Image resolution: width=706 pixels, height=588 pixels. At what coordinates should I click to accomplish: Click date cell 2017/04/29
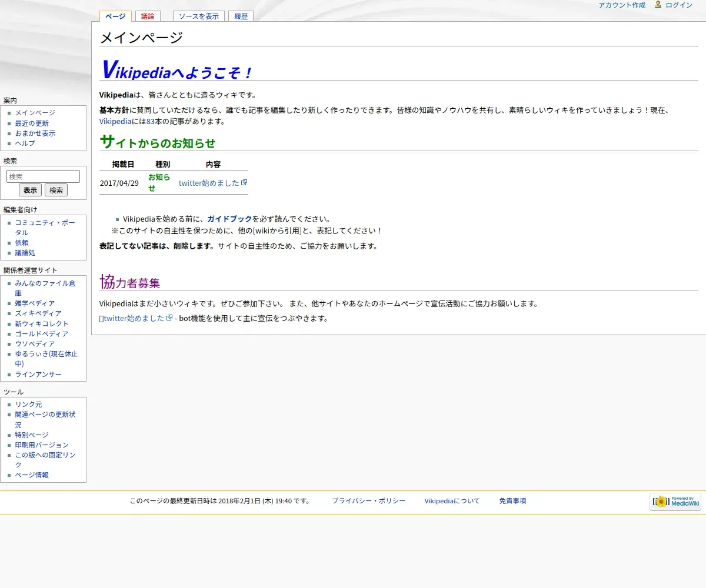point(119,183)
